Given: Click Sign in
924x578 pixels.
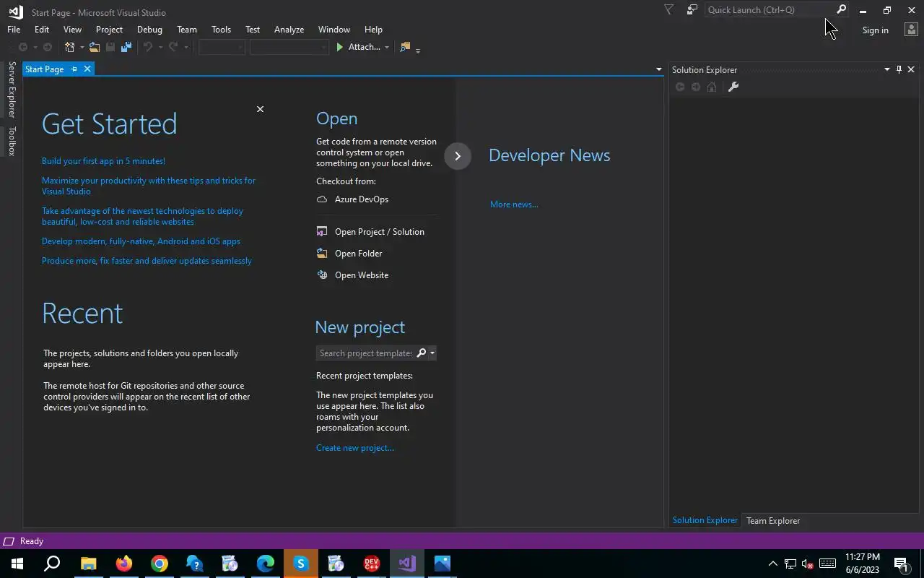Looking at the screenshot, I should (x=875, y=30).
